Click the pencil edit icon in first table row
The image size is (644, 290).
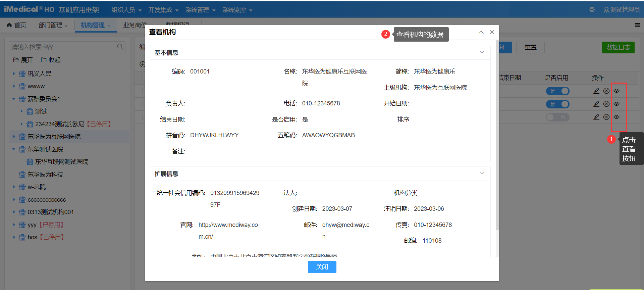coord(596,91)
